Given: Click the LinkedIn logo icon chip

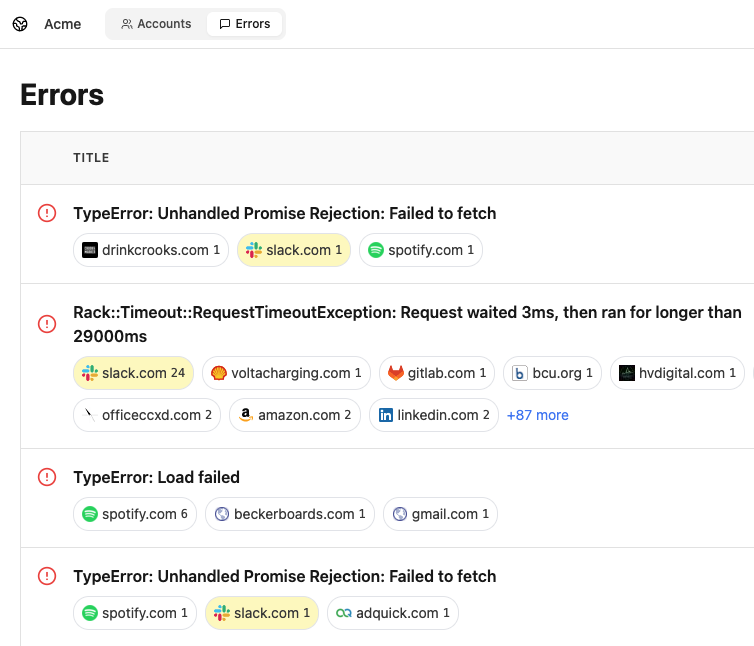Looking at the screenshot, I should click(x=386, y=415).
